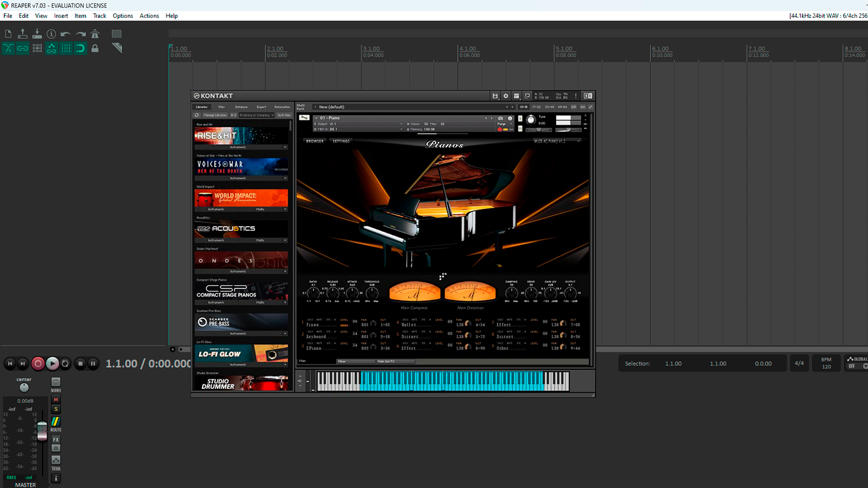Open Project Settings info icon in toolbar
868x488 pixels.
pyautogui.click(x=51, y=34)
